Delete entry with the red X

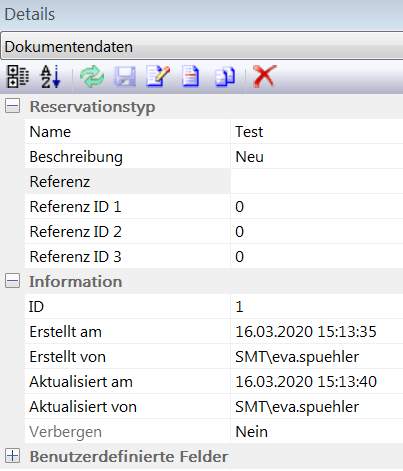pyautogui.click(x=265, y=77)
